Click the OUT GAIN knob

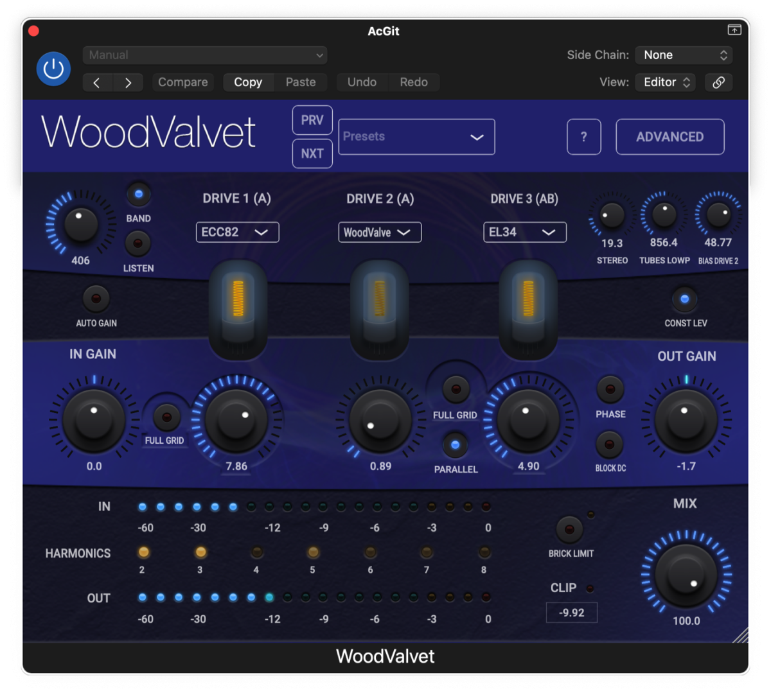tap(686, 421)
